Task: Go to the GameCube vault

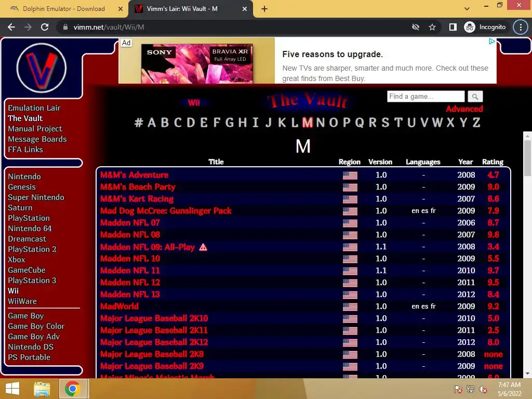Action: coord(27,270)
